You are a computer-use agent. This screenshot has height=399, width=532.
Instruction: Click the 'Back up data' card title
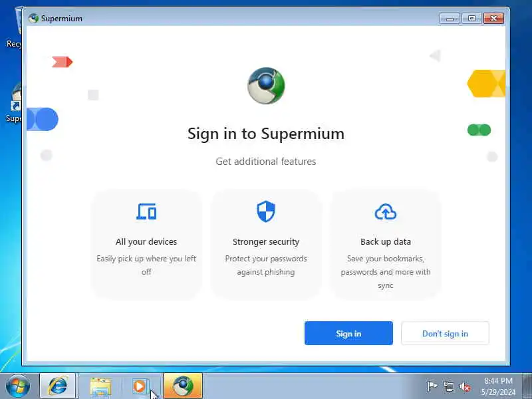pos(386,241)
